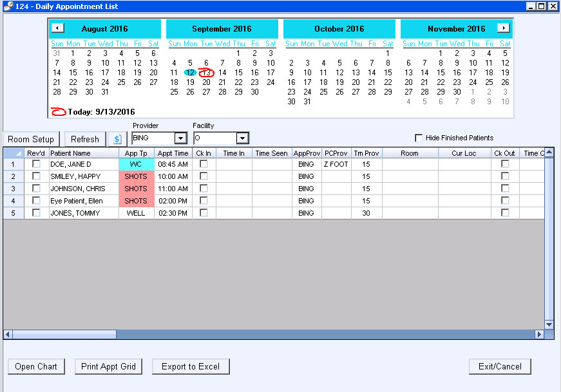This screenshot has width=561, height=392.
Task: Click Today: 9/13/2016 link
Action: tap(101, 111)
